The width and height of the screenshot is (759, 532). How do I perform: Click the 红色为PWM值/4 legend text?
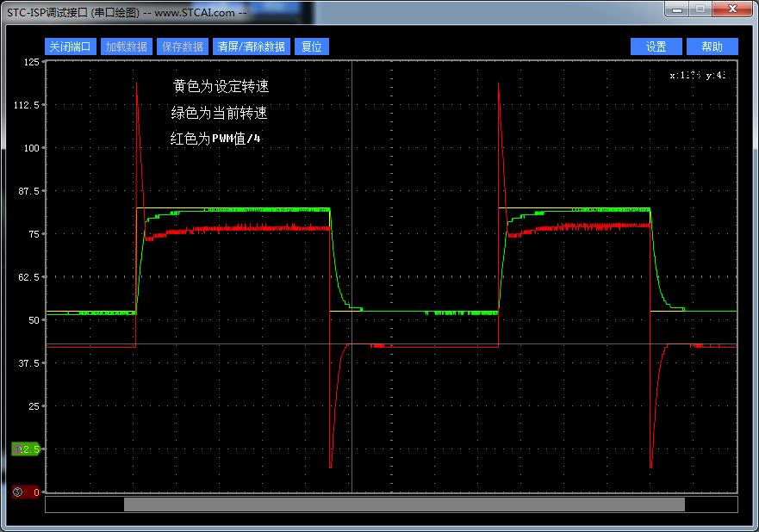[x=215, y=139]
